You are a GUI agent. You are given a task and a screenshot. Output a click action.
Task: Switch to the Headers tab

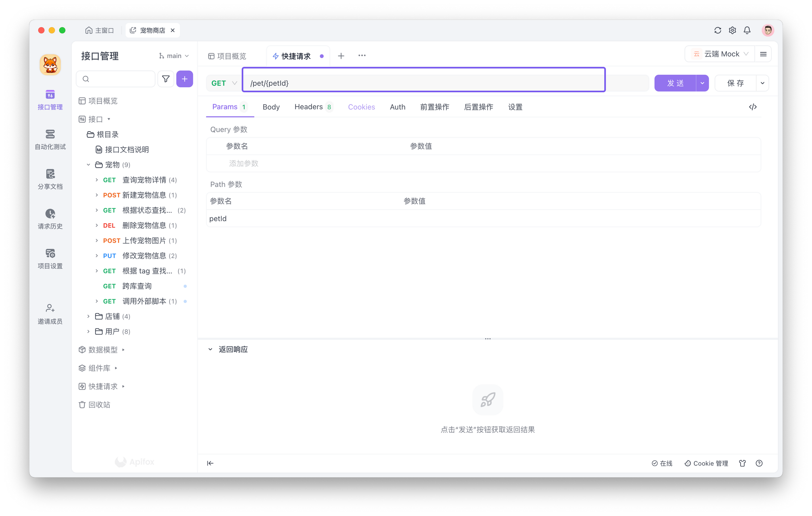coord(309,107)
